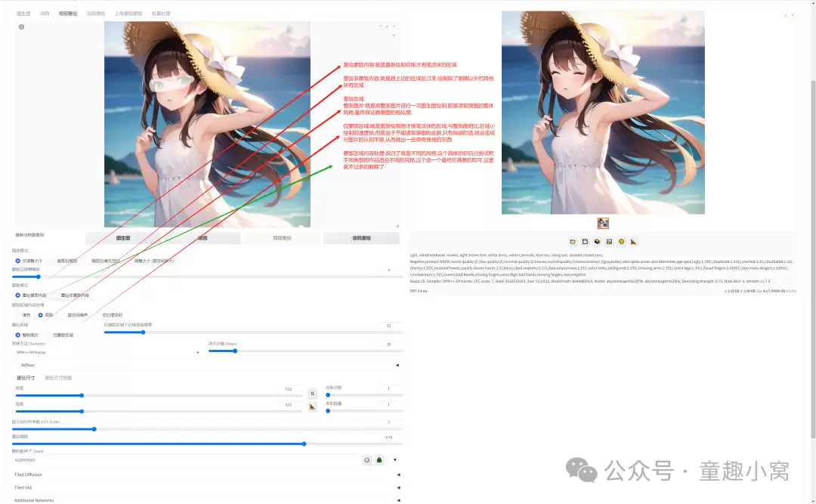This screenshot has width=816, height=504.
Task: Click the save image floppy icon
Action: click(585, 242)
